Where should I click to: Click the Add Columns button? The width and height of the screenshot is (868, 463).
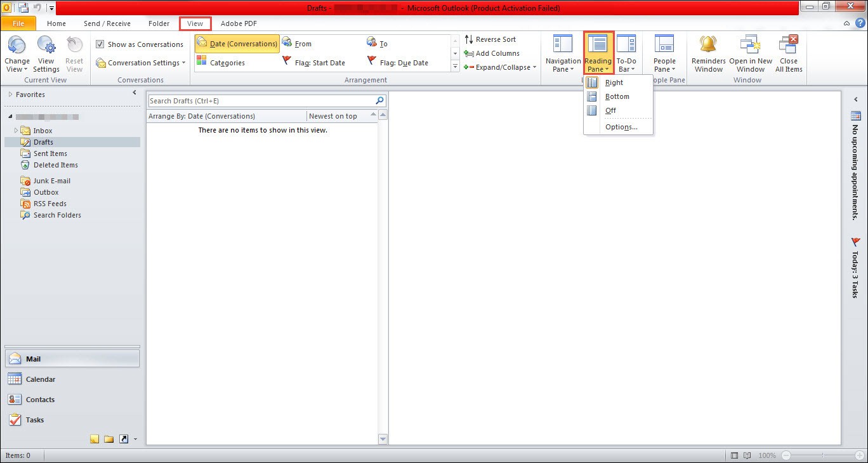tap(492, 53)
